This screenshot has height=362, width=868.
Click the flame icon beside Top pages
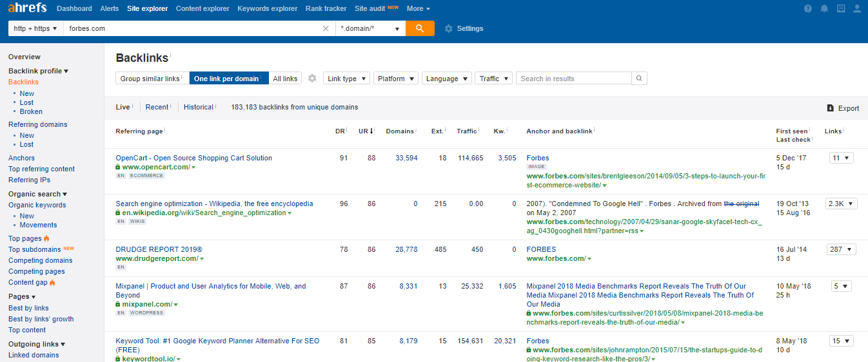(x=46, y=238)
